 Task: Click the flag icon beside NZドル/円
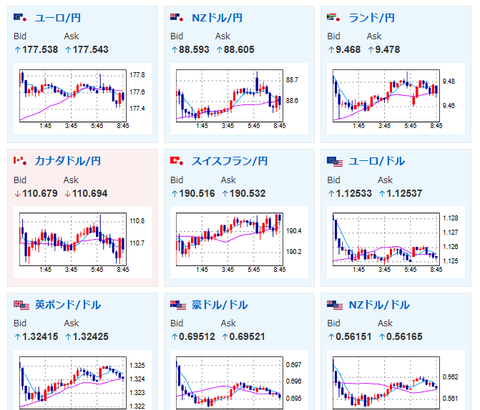click(177, 17)
